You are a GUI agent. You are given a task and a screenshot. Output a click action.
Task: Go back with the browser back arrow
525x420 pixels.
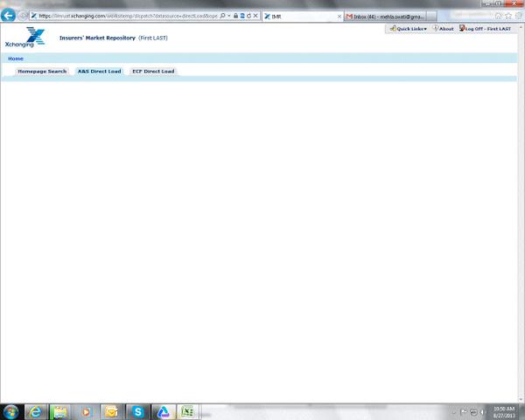[8, 16]
